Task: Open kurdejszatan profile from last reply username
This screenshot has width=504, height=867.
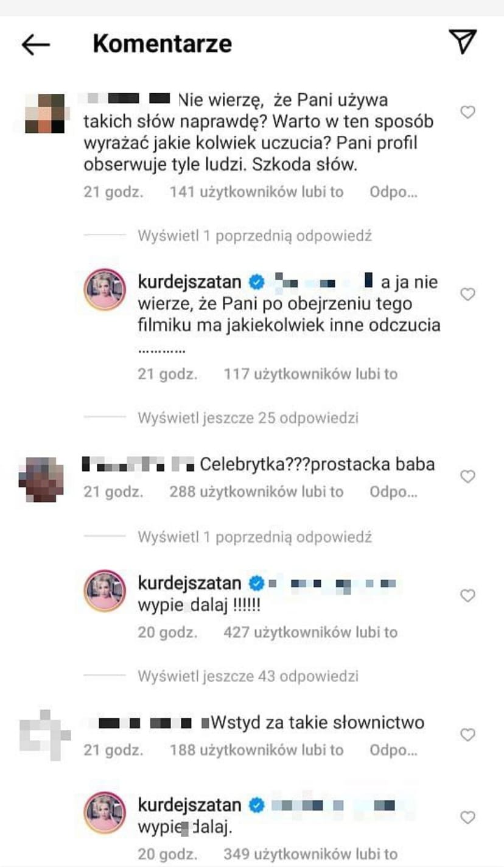Action: [190, 805]
